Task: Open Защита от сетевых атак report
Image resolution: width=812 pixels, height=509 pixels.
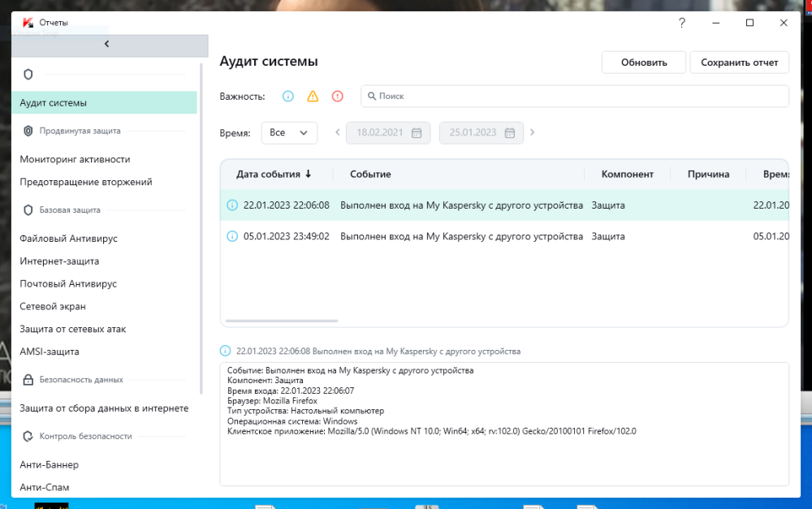Action: (72, 330)
